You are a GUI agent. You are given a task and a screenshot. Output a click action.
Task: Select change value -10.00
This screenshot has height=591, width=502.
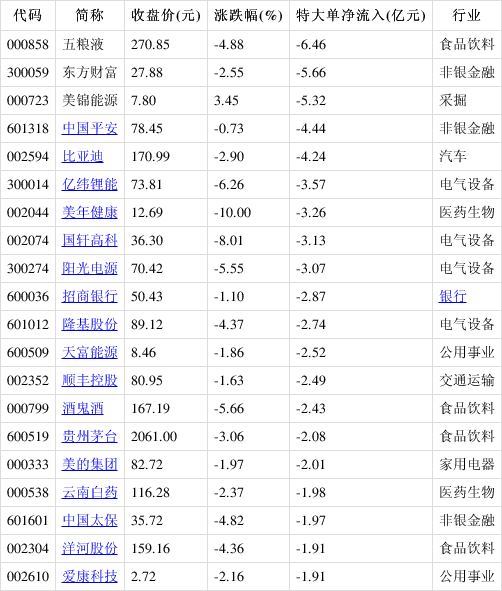click(x=232, y=213)
